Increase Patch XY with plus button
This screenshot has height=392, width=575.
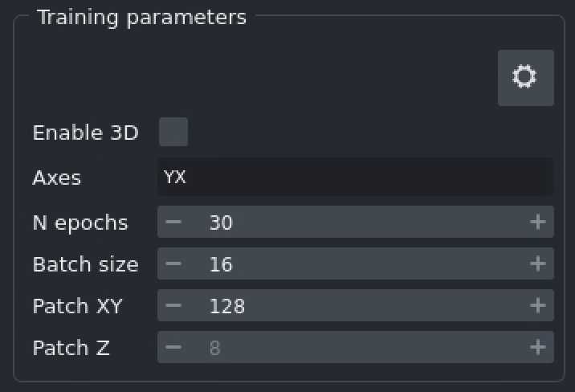(x=538, y=306)
